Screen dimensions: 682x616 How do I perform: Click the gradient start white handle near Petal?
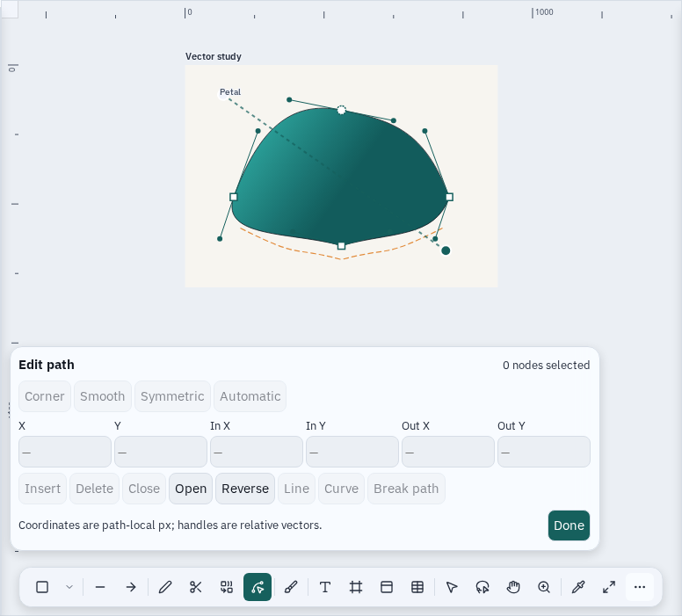(x=222, y=95)
